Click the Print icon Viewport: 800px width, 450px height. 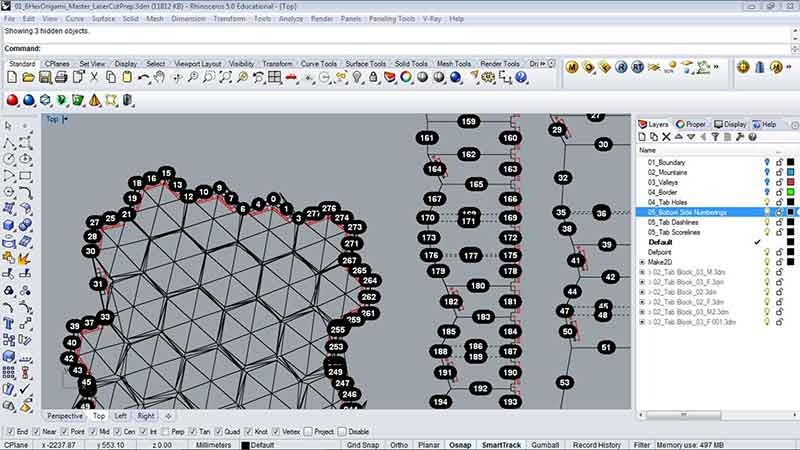(61, 77)
